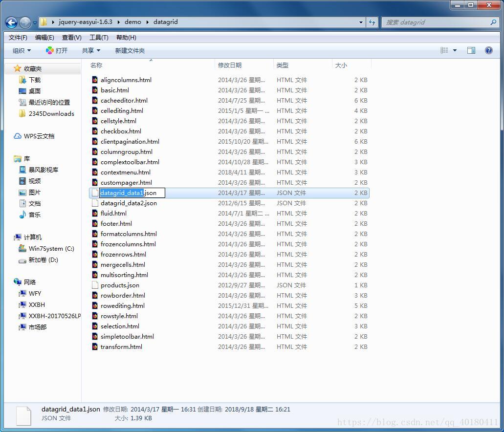Click the cacheeditor.html file icon
This screenshot has height=432, width=504.
tap(95, 100)
